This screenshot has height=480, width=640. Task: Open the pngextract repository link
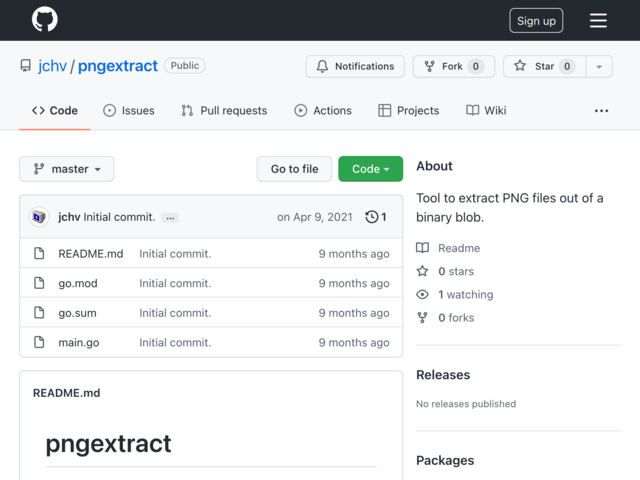click(118, 66)
